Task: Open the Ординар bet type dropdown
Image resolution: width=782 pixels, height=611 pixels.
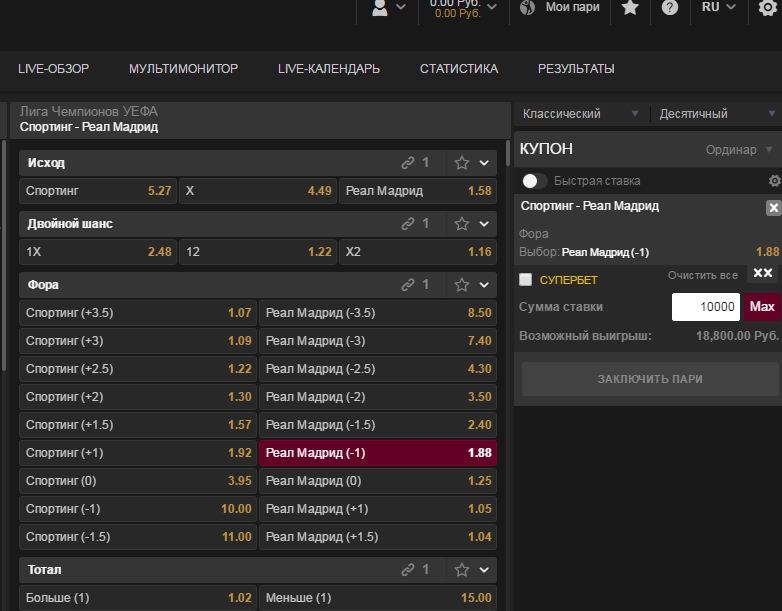Action: [x=739, y=150]
